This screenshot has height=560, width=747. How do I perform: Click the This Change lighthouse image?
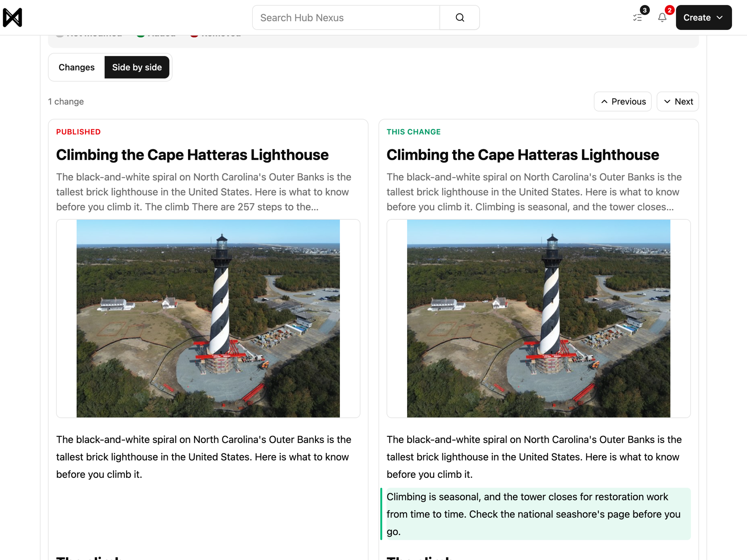click(538, 319)
